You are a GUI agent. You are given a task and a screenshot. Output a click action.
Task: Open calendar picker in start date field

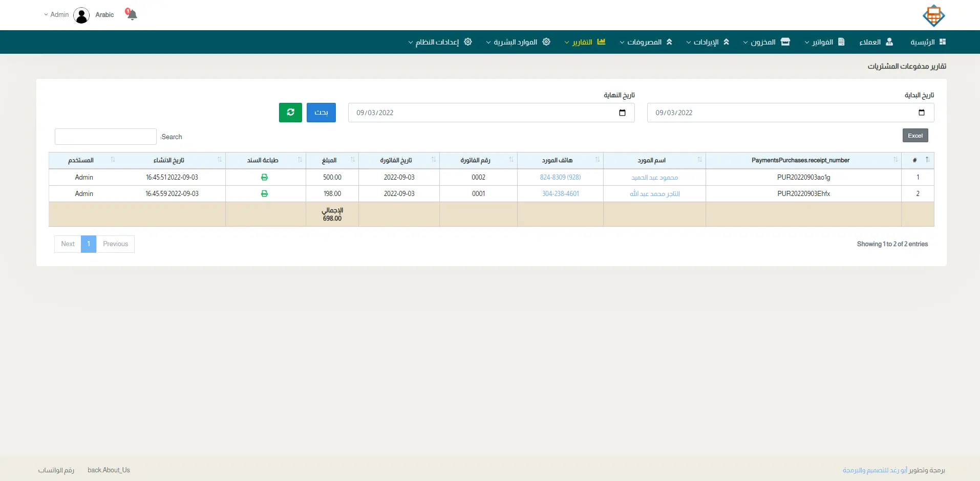(921, 113)
